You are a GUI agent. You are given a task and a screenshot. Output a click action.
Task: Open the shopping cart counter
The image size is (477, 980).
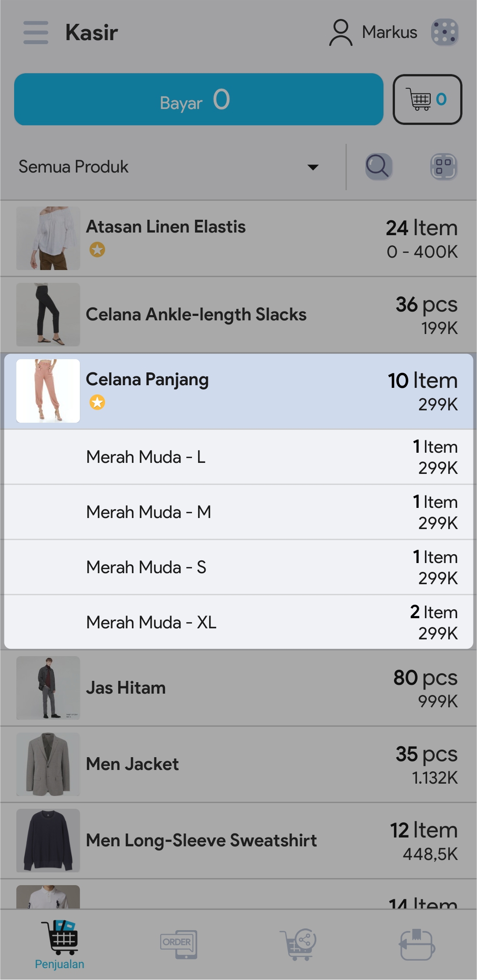click(x=427, y=99)
